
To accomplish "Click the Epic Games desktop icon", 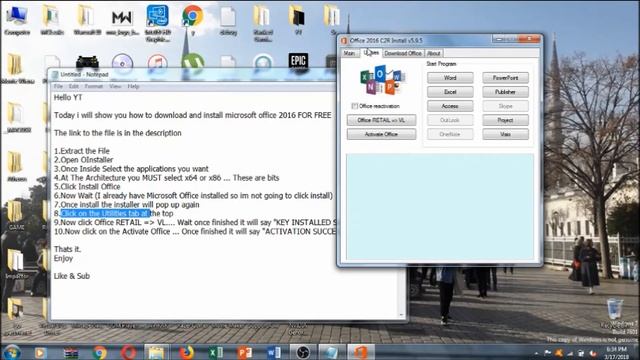I will [x=298, y=61].
